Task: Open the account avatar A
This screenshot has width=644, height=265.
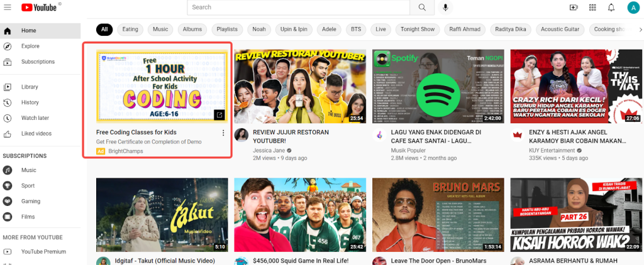Action: coord(634,8)
